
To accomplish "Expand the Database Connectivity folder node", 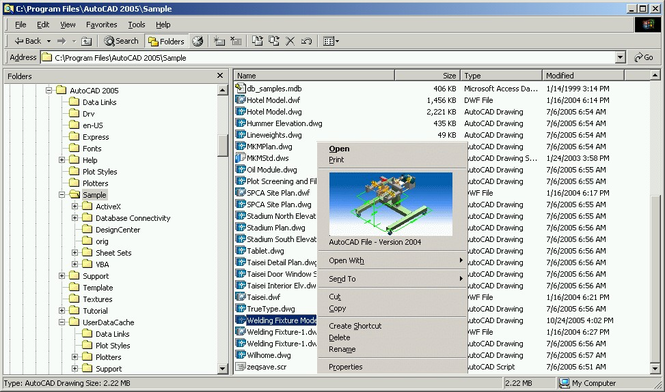I will click(x=75, y=218).
